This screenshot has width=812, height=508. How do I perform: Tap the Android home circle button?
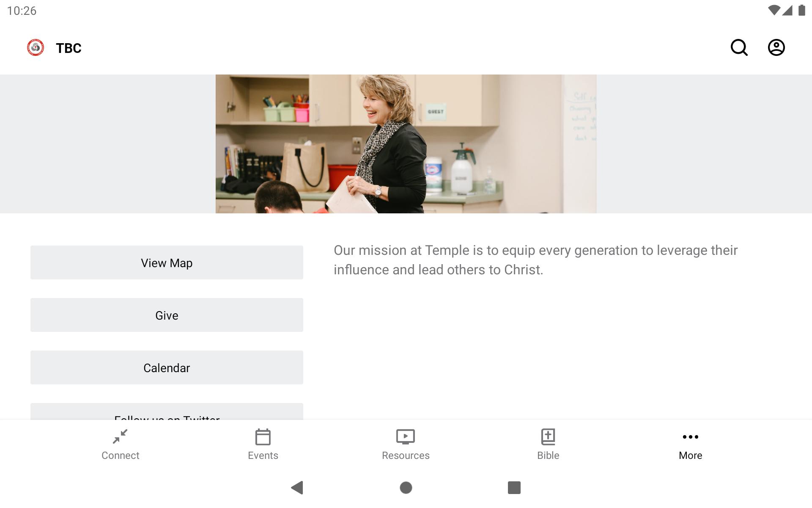click(x=406, y=488)
